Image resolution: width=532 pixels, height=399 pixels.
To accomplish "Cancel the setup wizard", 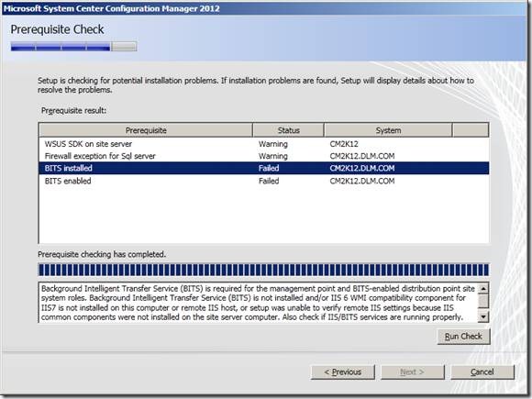I will [x=482, y=371].
